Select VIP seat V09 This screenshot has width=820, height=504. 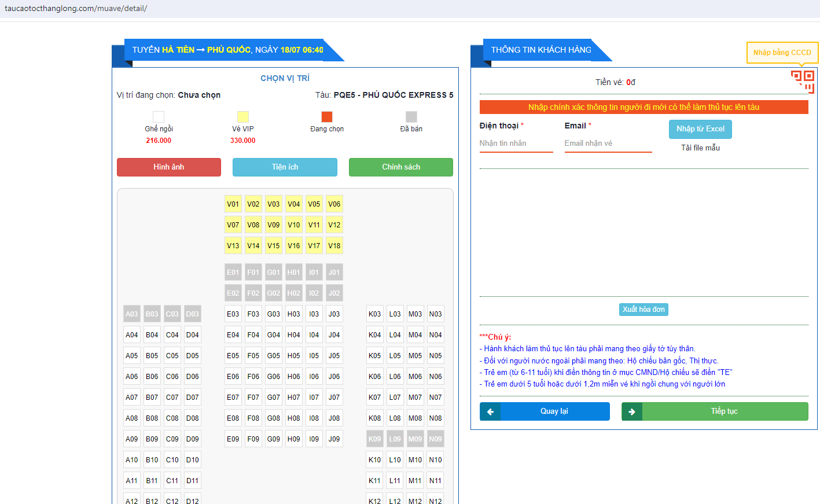point(274,225)
